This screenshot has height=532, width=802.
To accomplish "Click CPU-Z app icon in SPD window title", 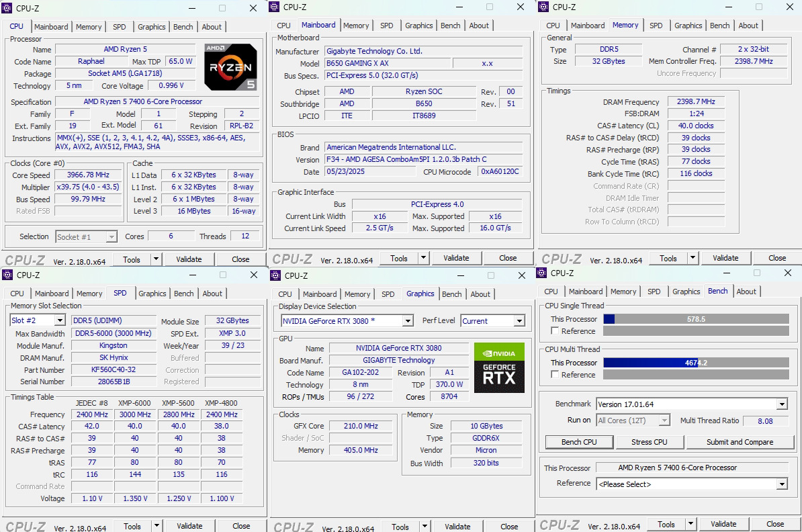I will coord(7,275).
